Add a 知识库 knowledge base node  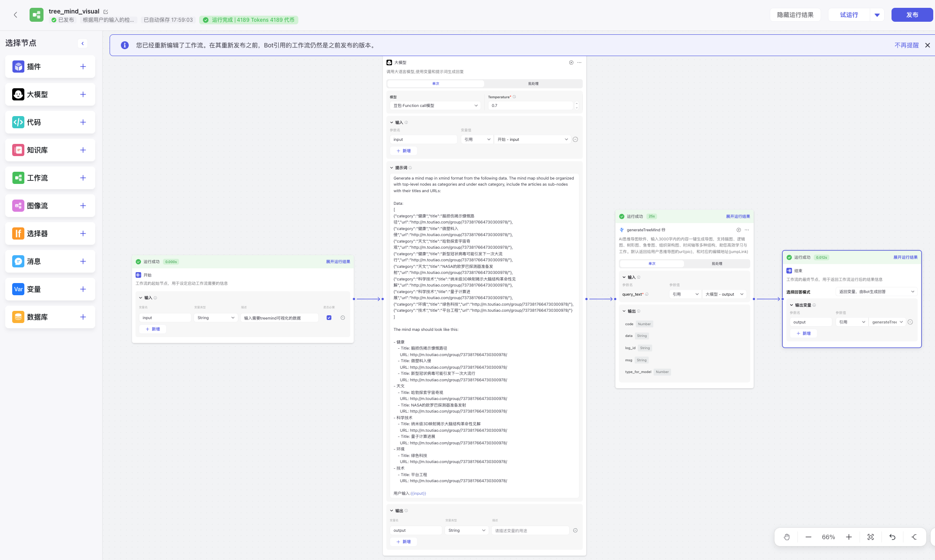click(x=83, y=150)
